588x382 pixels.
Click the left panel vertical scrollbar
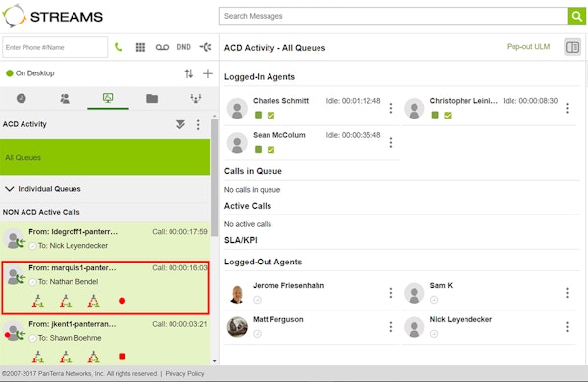click(214, 178)
